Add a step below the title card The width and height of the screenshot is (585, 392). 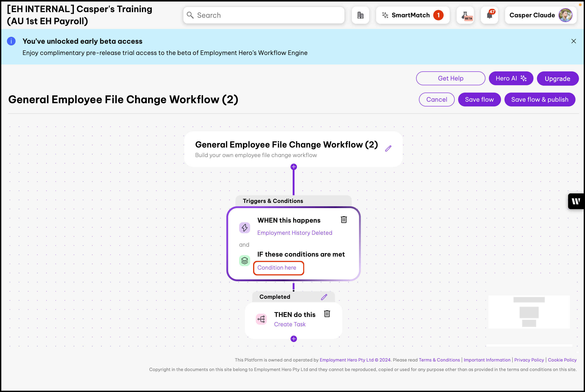(x=294, y=167)
